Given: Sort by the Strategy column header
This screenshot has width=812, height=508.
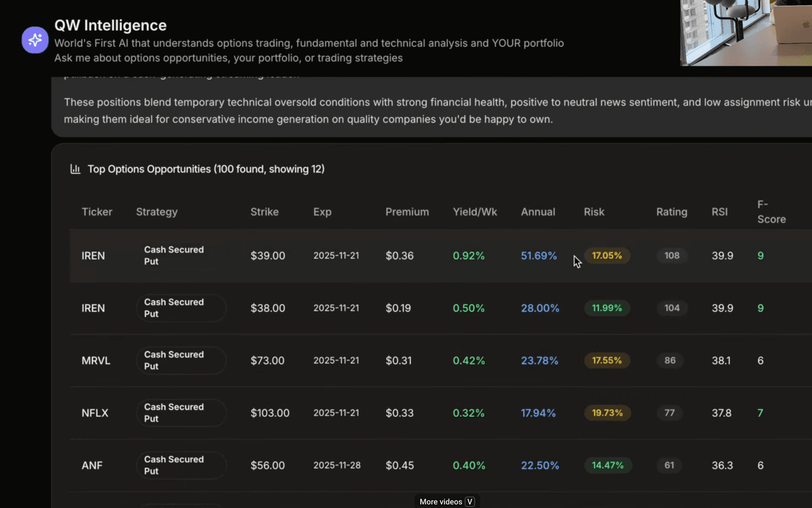Looking at the screenshot, I should tap(157, 212).
